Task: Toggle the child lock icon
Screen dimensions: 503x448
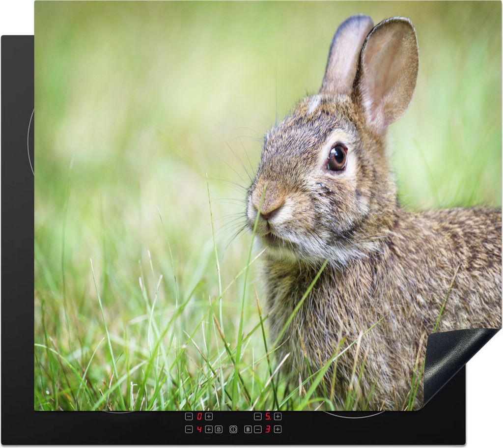Action: click(x=219, y=429)
